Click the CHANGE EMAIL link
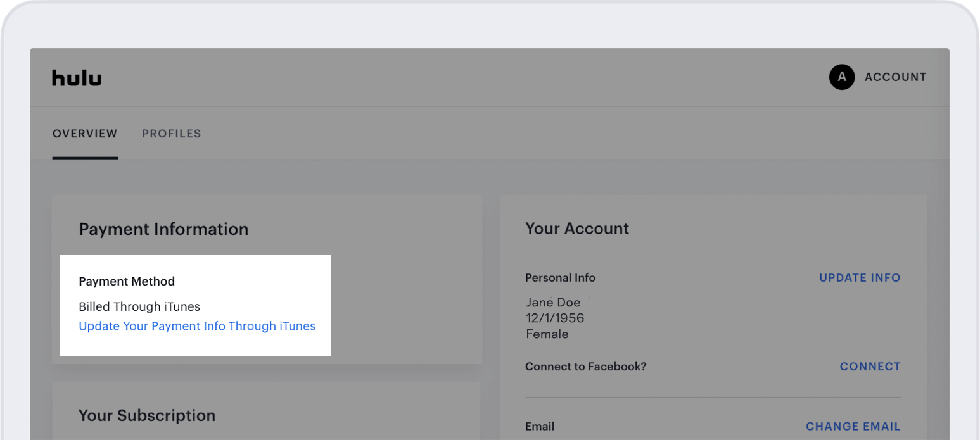This screenshot has height=440, width=980. point(853,427)
